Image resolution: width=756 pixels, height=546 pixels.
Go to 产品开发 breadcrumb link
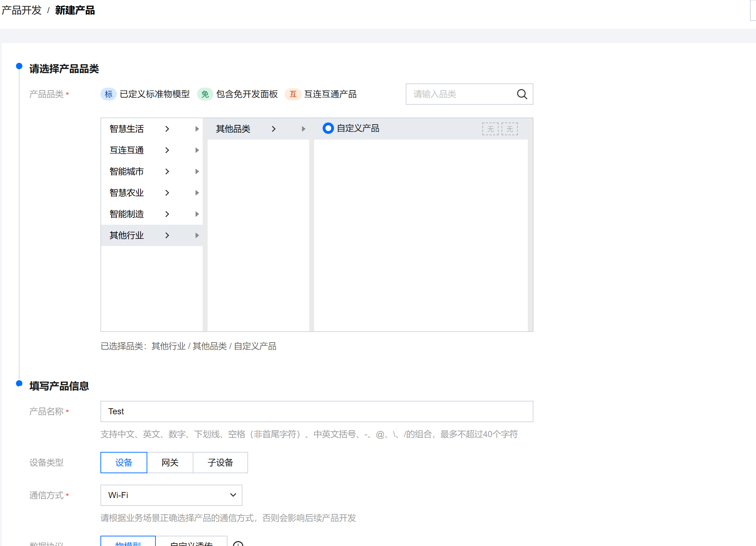point(22,10)
